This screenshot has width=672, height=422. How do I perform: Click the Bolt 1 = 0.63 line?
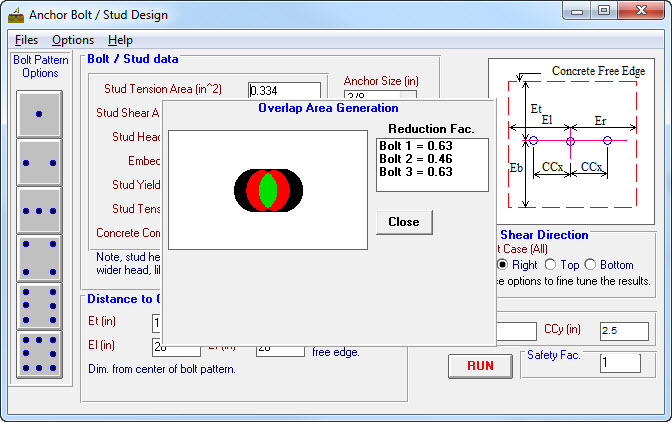click(416, 146)
